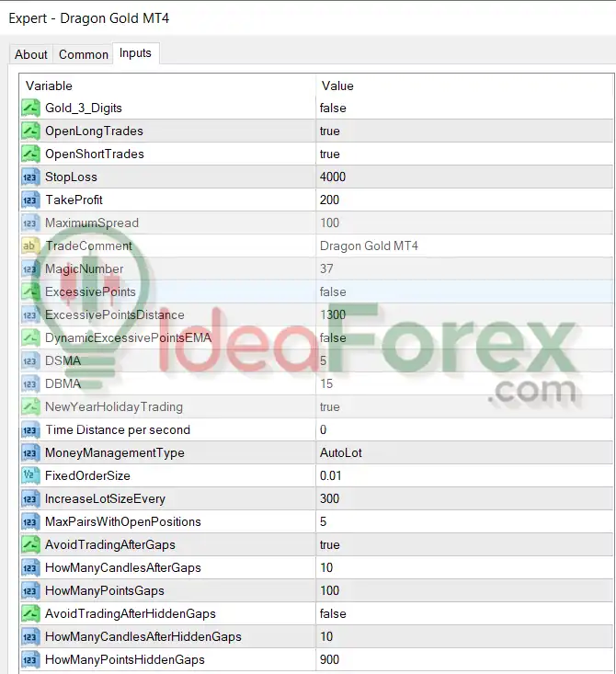The image size is (616, 674).
Task: Click the integer icon beside HowManyCandlesAfterGaps
Action: coord(30,568)
